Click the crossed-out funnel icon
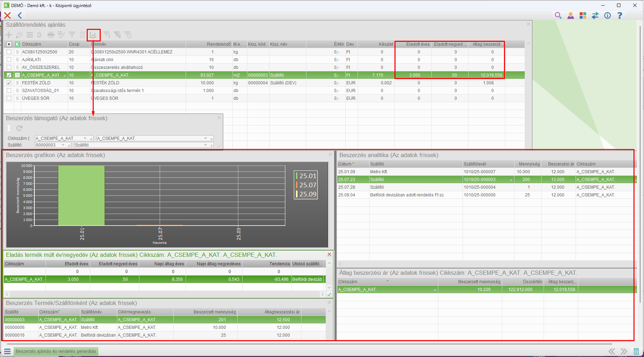The image size is (644, 357). tap(117, 35)
